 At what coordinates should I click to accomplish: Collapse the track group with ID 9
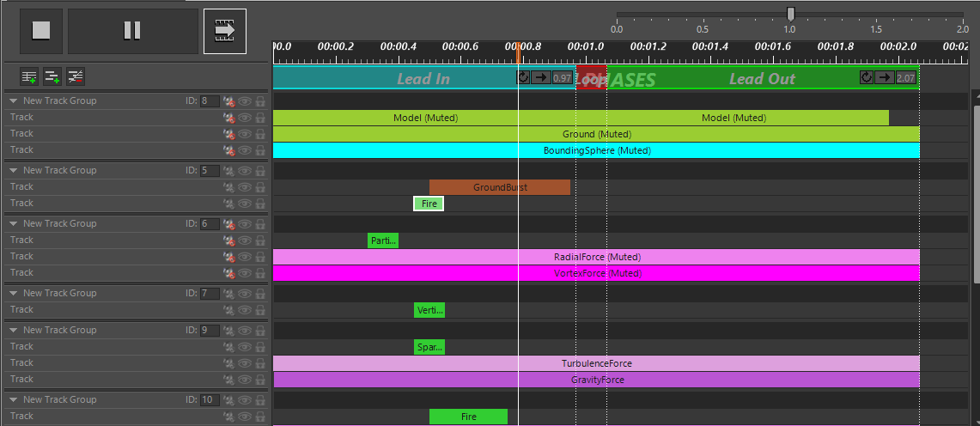14,330
